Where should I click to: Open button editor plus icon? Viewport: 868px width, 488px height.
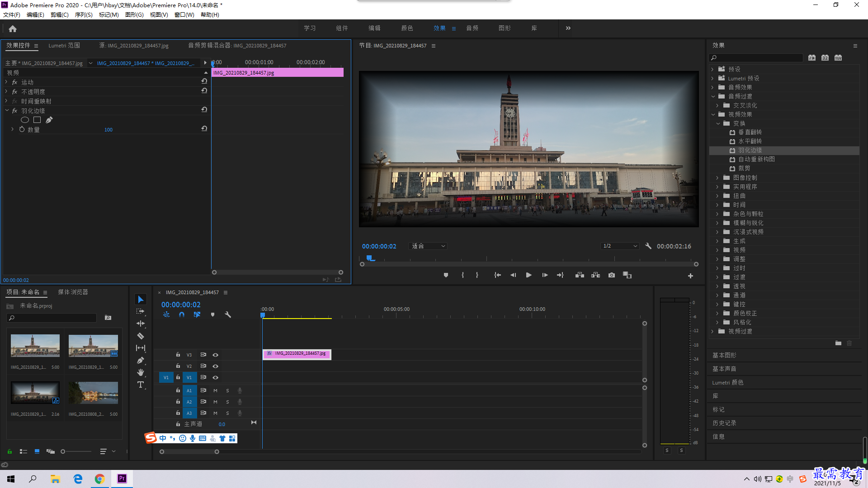690,276
